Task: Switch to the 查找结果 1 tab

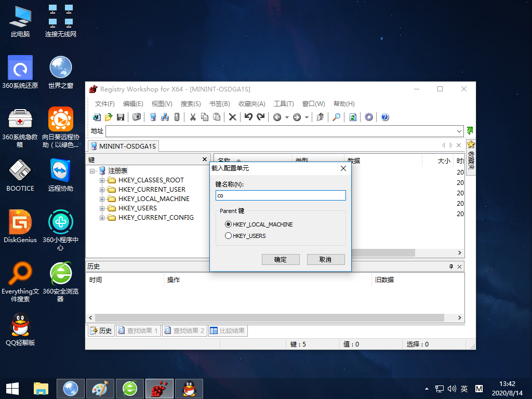Action: 138,330
